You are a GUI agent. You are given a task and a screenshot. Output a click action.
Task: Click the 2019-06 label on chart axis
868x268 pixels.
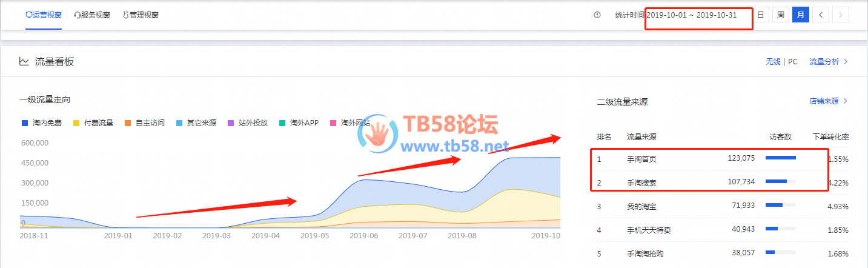coord(365,235)
